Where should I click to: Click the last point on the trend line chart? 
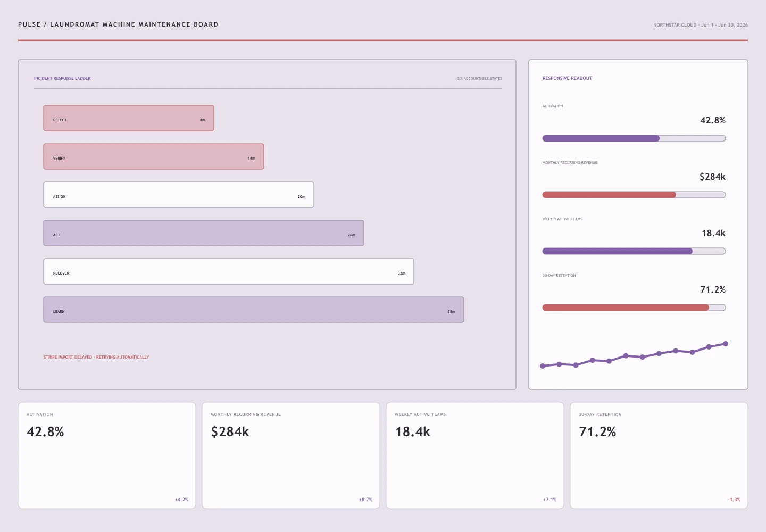[x=726, y=344]
